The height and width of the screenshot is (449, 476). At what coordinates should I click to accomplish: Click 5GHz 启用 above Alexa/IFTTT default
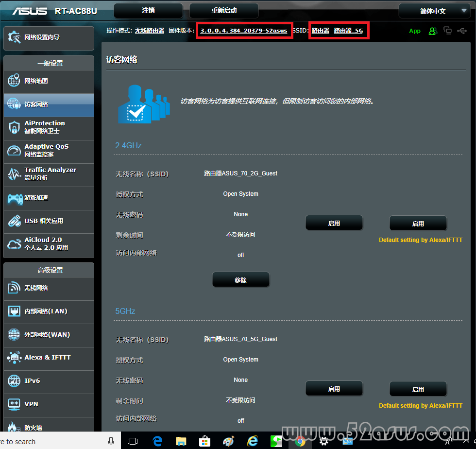tap(418, 389)
